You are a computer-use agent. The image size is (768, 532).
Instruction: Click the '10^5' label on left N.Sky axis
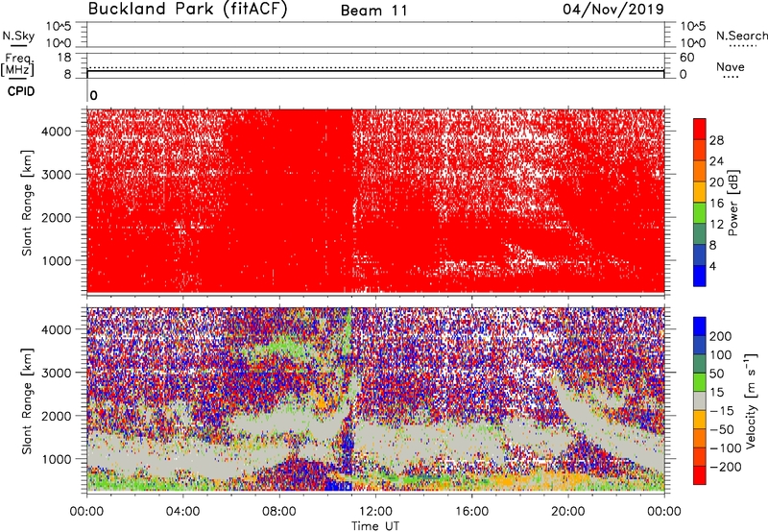tap(59, 26)
